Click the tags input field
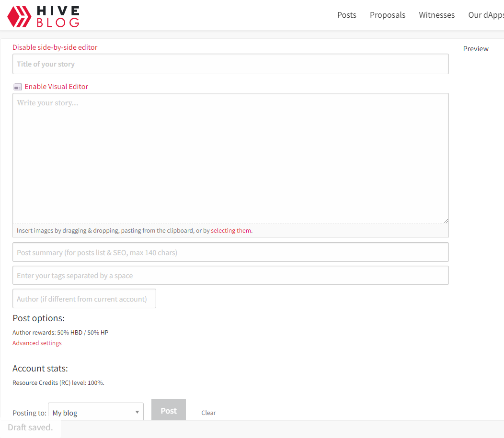The image size is (504, 438). (230, 275)
